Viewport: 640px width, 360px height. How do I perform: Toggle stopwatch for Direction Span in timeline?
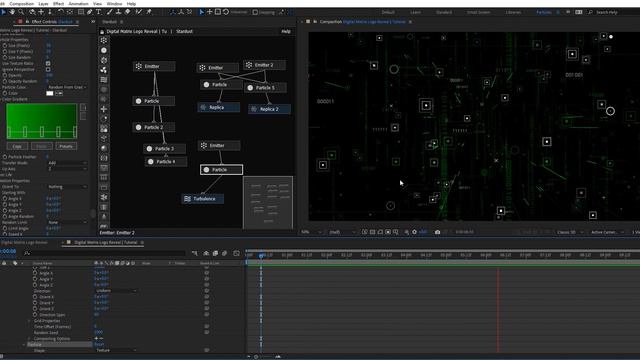pos(35,315)
